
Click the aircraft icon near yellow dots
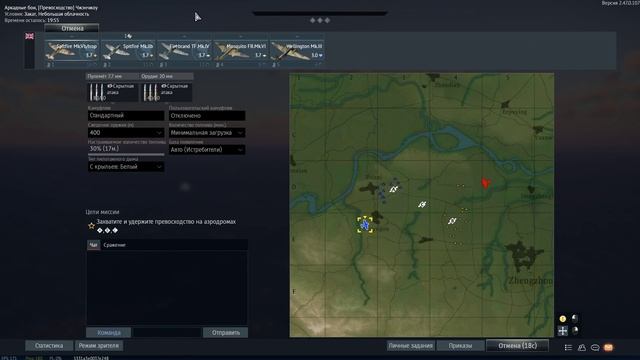pyautogui.click(x=452, y=221)
